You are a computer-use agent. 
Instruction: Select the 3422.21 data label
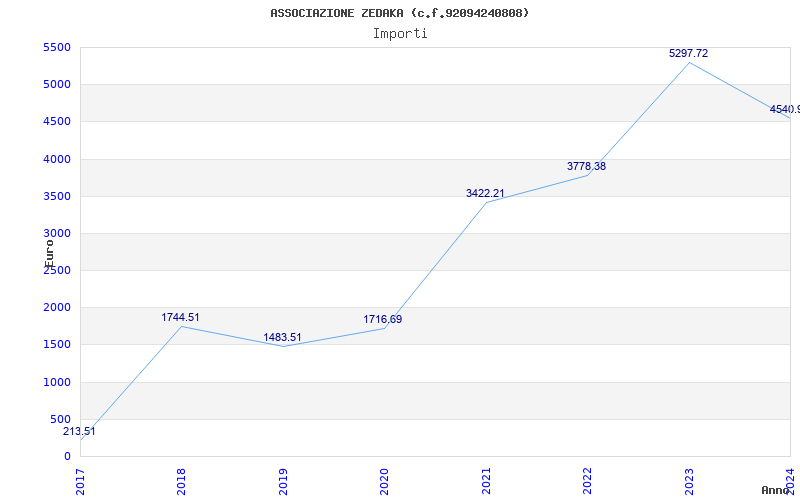[485, 193]
